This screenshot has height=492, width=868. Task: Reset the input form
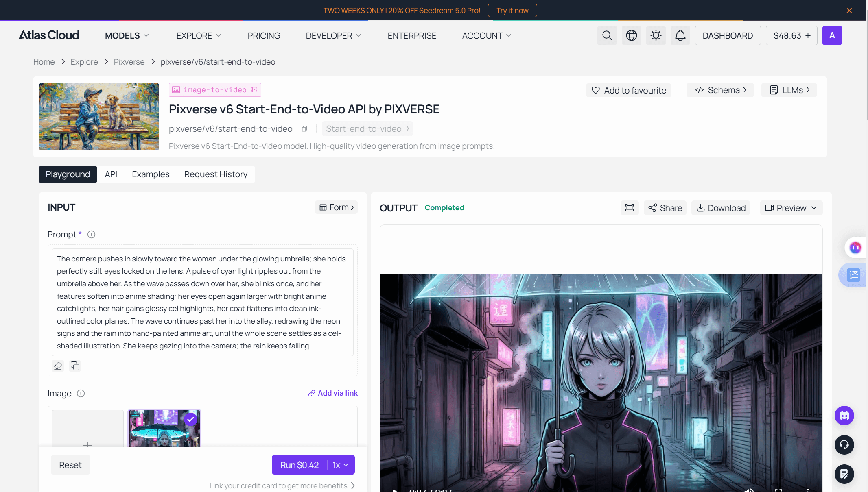pos(70,465)
